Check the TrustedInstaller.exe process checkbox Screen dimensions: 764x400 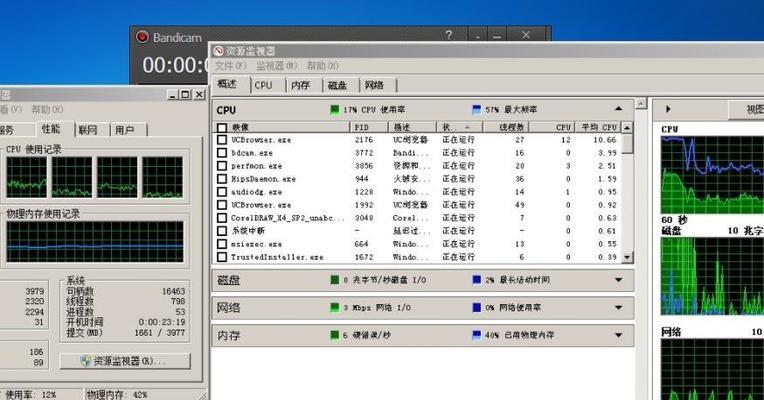pos(222,257)
